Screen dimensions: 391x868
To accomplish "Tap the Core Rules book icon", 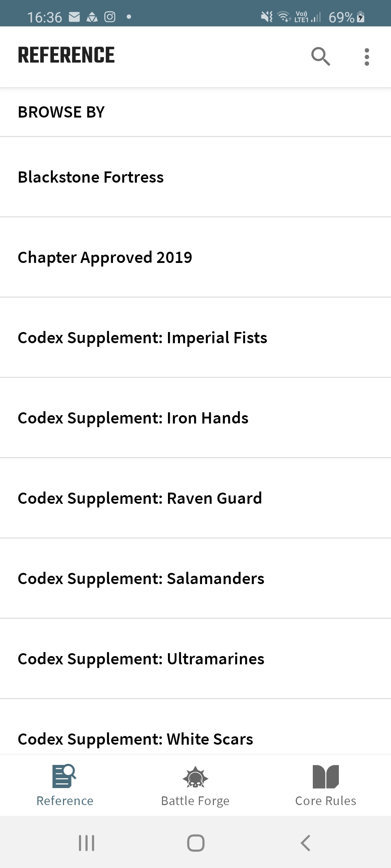I will pos(325,776).
